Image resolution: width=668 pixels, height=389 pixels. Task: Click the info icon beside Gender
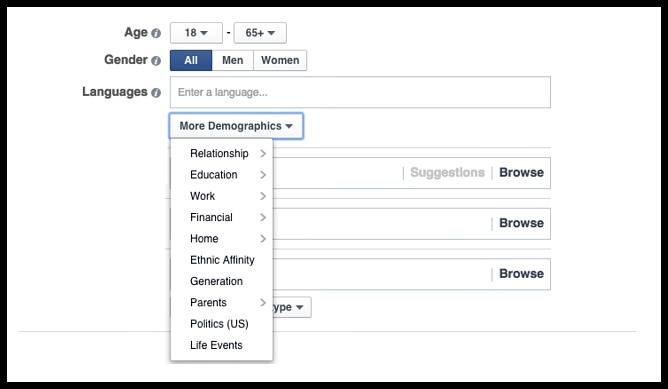156,61
